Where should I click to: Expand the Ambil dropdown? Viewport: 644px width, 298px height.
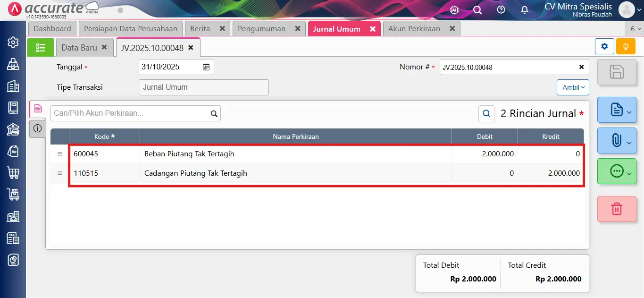click(x=573, y=87)
